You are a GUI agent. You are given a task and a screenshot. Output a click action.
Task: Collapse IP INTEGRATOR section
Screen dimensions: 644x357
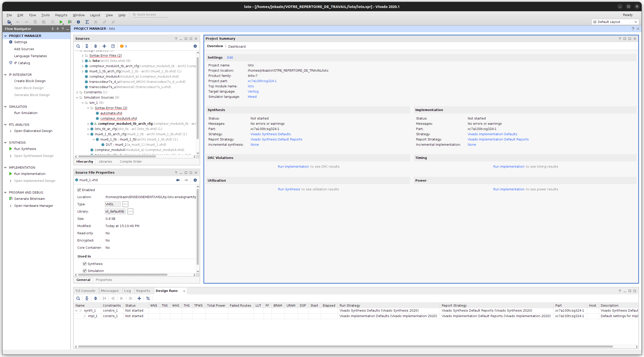click(x=5, y=75)
